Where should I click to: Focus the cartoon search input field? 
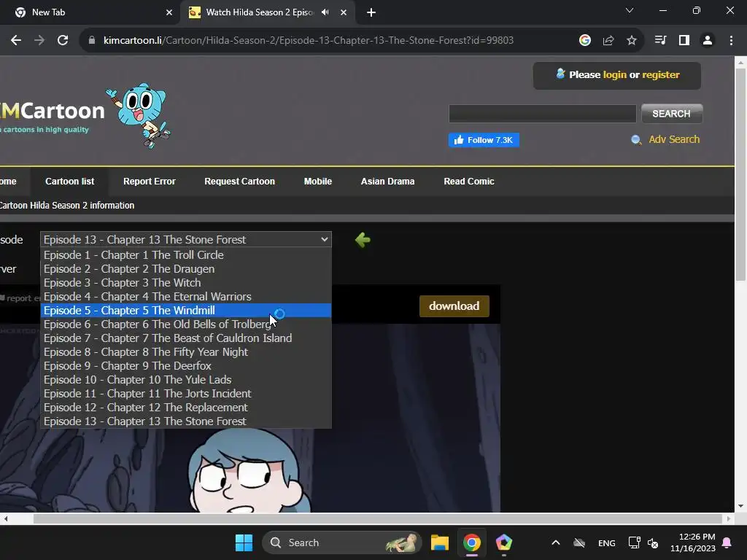pyautogui.click(x=542, y=114)
